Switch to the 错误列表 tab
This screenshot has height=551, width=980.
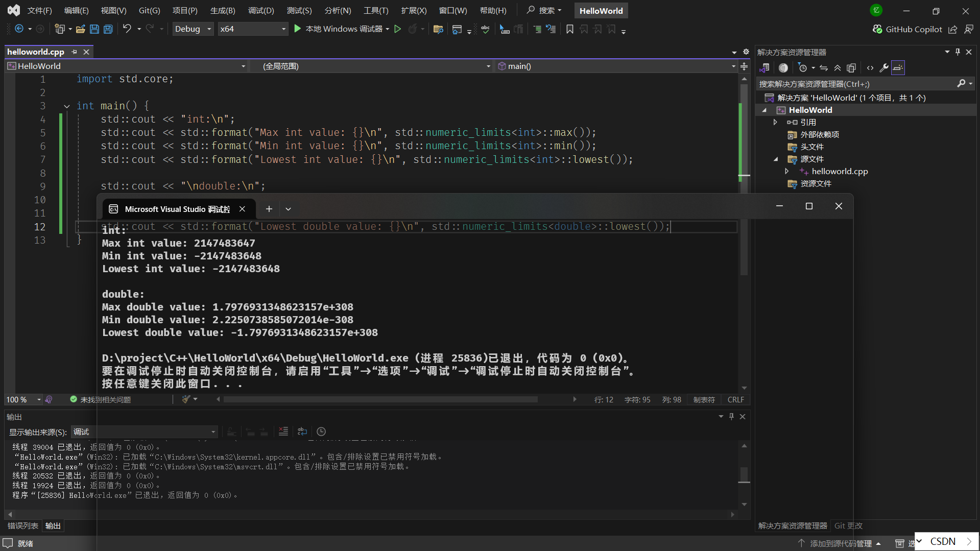pyautogui.click(x=23, y=526)
